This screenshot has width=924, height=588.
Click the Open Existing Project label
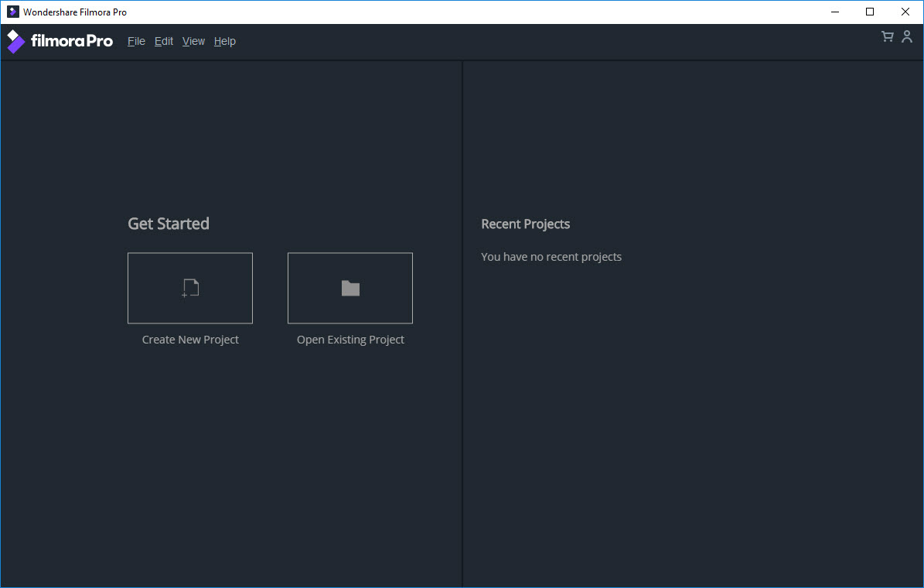click(349, 339)
